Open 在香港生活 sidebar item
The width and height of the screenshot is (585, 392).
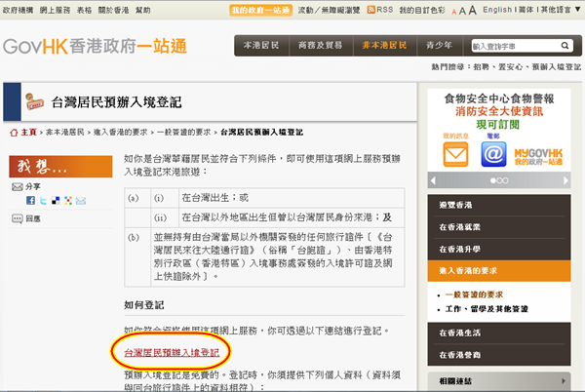click(x=499, y=333)
